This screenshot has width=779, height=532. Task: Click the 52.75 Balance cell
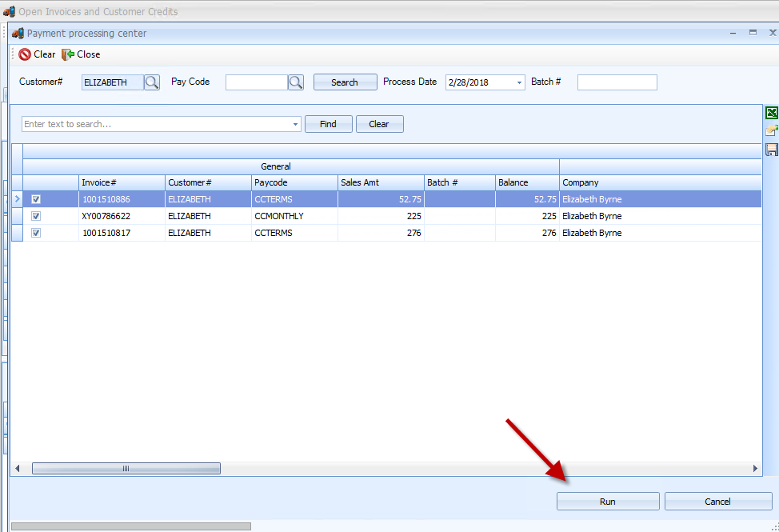(x=528, y=199)
